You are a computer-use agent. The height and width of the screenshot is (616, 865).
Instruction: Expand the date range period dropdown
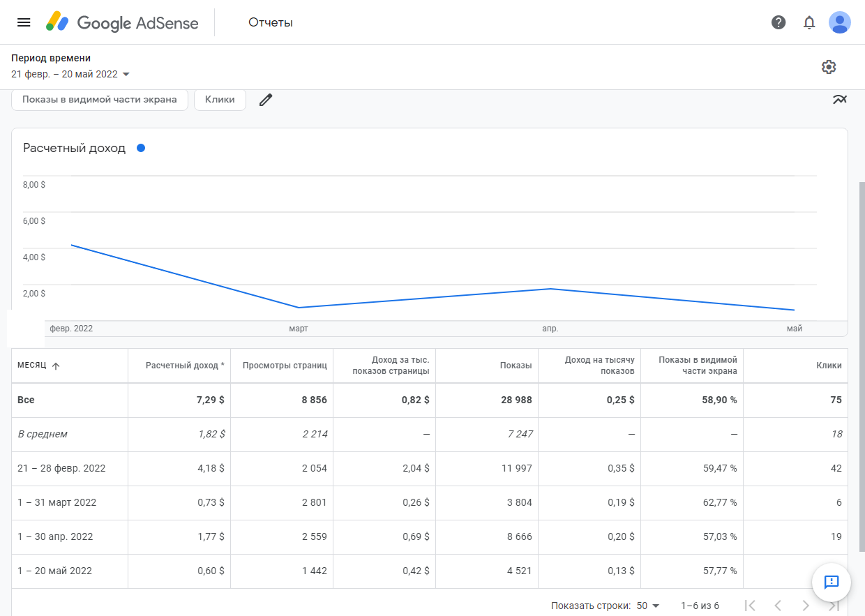coord(70,74)
